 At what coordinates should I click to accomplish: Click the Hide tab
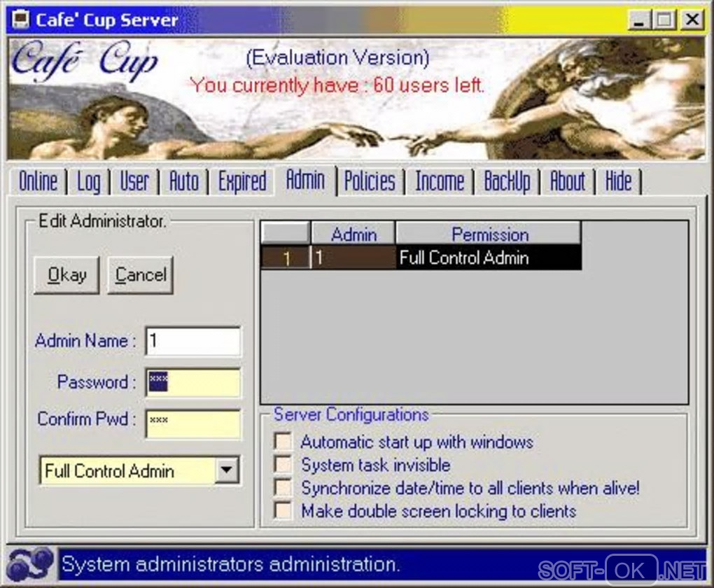pyautogui.click(x=618, y=182)
